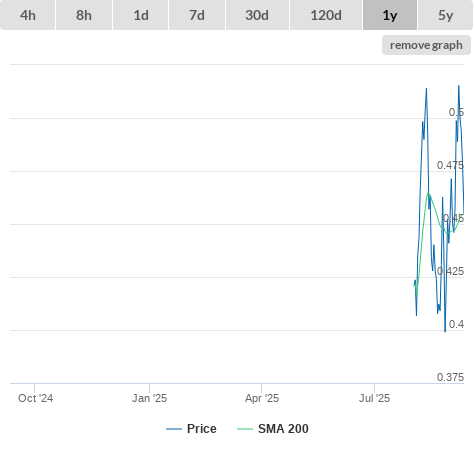
Task: Click the blue Price line swatch
Action: pos(174,429)
